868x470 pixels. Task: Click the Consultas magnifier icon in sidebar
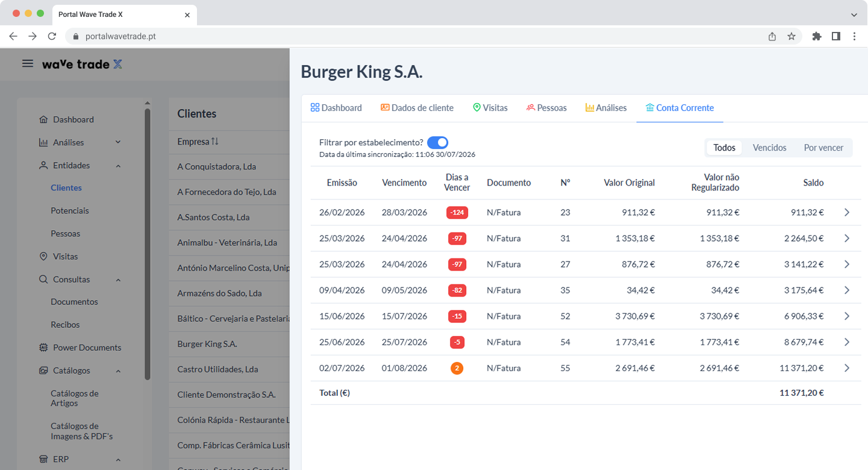[x=43, y=279]
